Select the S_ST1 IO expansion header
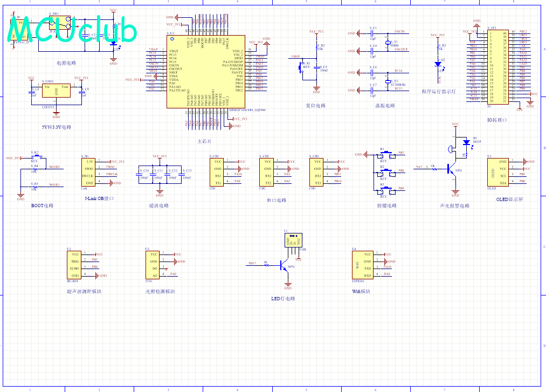Image resolution: width=546 pixels, height=392 pixels. coord(498,67)
